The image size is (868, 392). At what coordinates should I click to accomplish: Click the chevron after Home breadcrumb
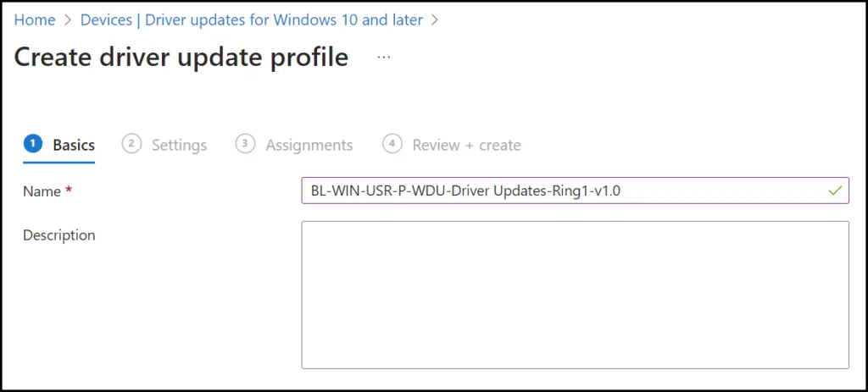coord(68,19)
